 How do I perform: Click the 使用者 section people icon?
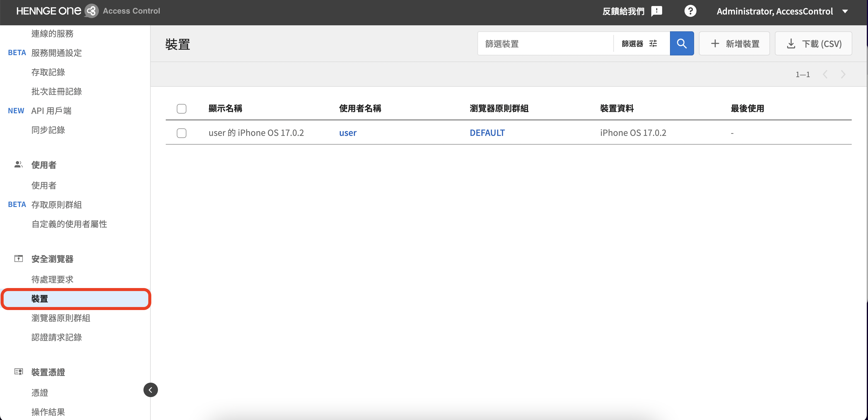(x=18, y=165)
